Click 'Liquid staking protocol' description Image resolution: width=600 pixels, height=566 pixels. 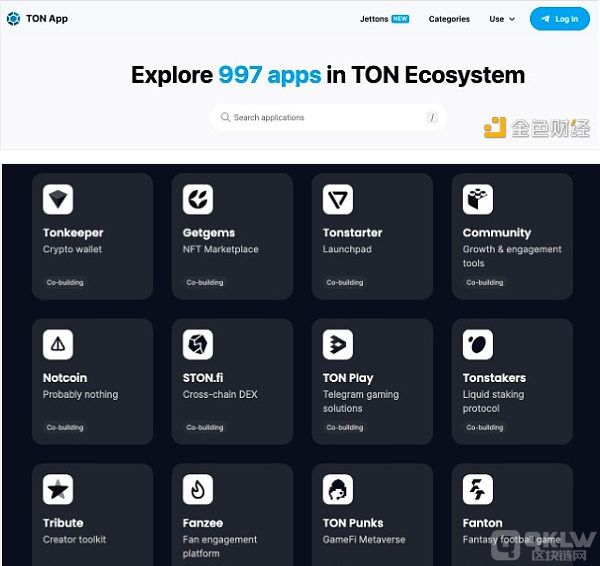click(x=493, y=401)
